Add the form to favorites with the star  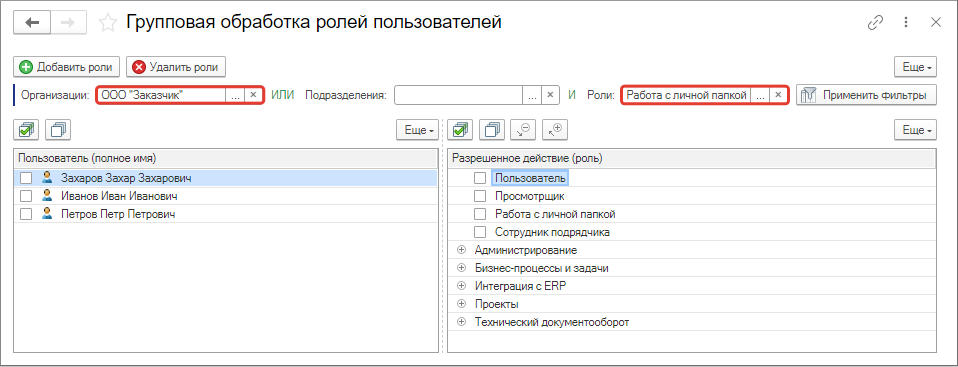(108, 23)
